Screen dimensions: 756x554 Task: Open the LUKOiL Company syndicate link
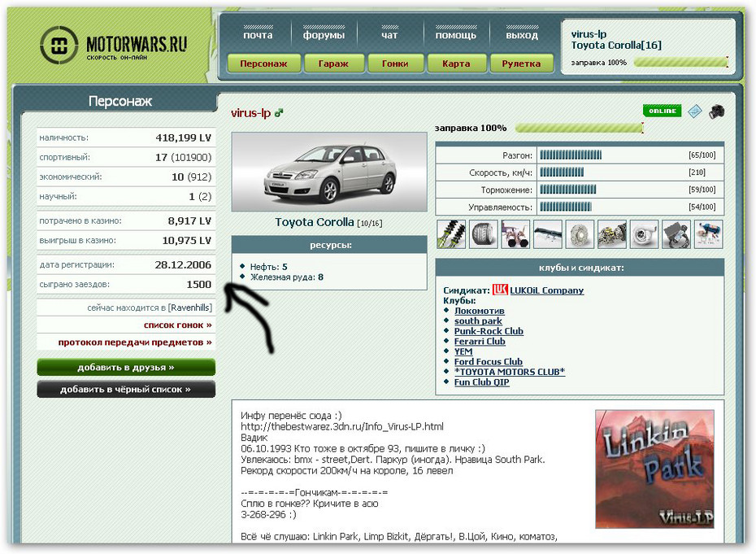pos(547,290)
